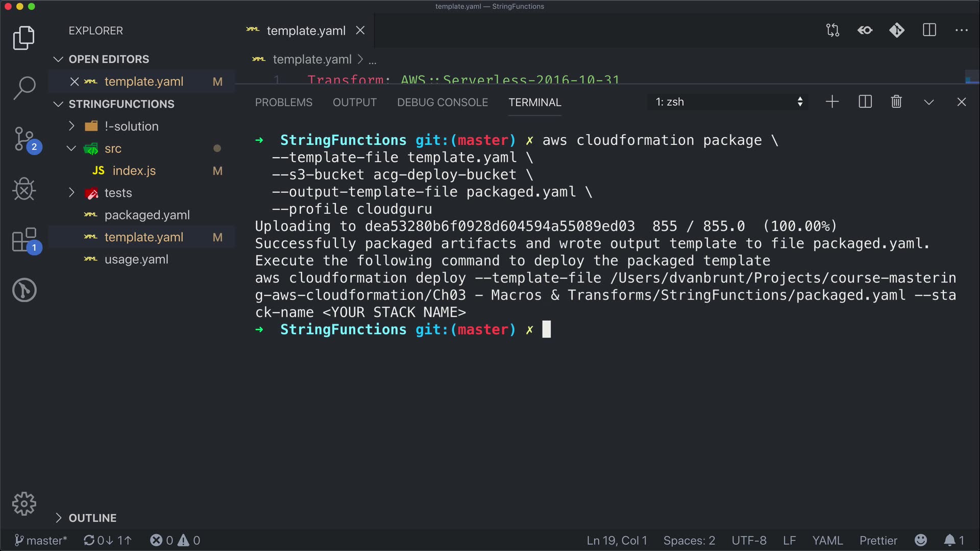Switch to the DEBUG CONSOLE tab

click(442, 103)
